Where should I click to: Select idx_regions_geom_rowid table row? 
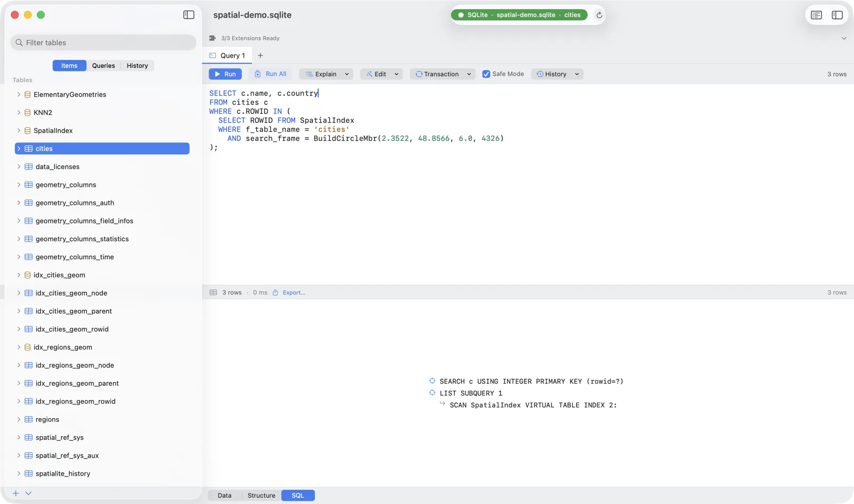(x=102, y=402)
